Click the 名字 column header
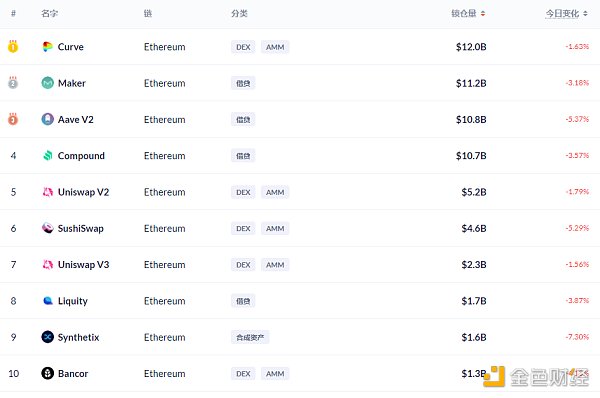 [49, 14]
